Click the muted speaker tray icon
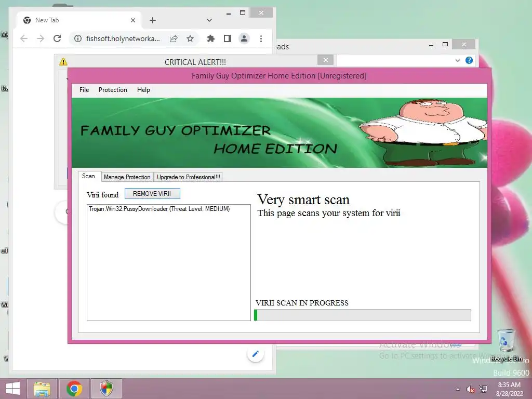532x399 pixels. point(470,389)
